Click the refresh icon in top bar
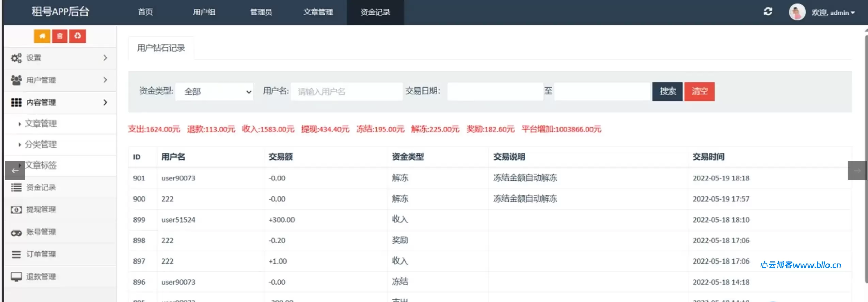 click(x=768, y=12)
